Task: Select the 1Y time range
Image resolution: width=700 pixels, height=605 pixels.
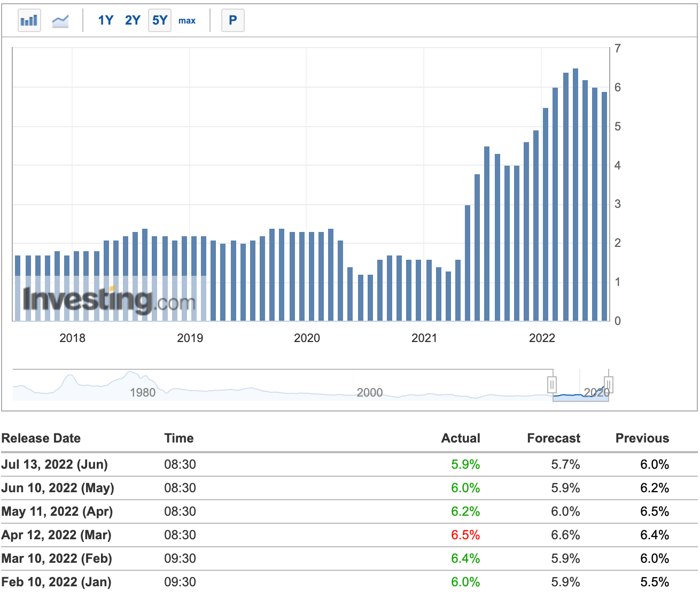Action: pos(106,20)
